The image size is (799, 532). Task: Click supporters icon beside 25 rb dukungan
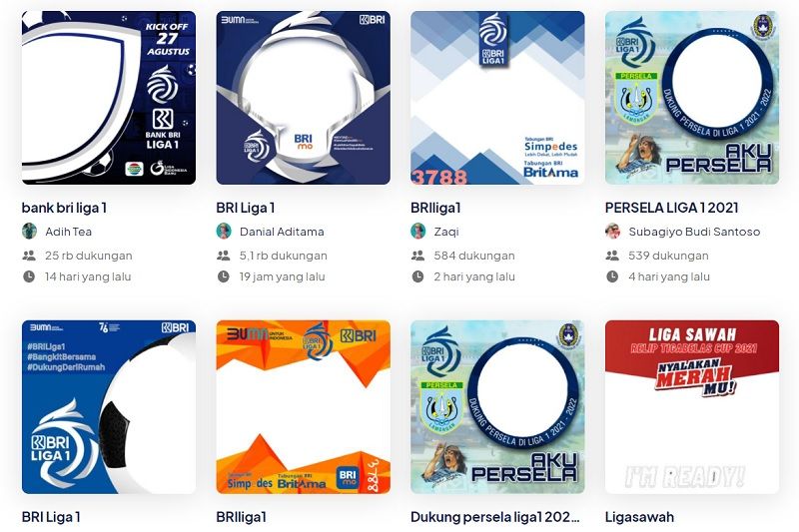point(29,256)
